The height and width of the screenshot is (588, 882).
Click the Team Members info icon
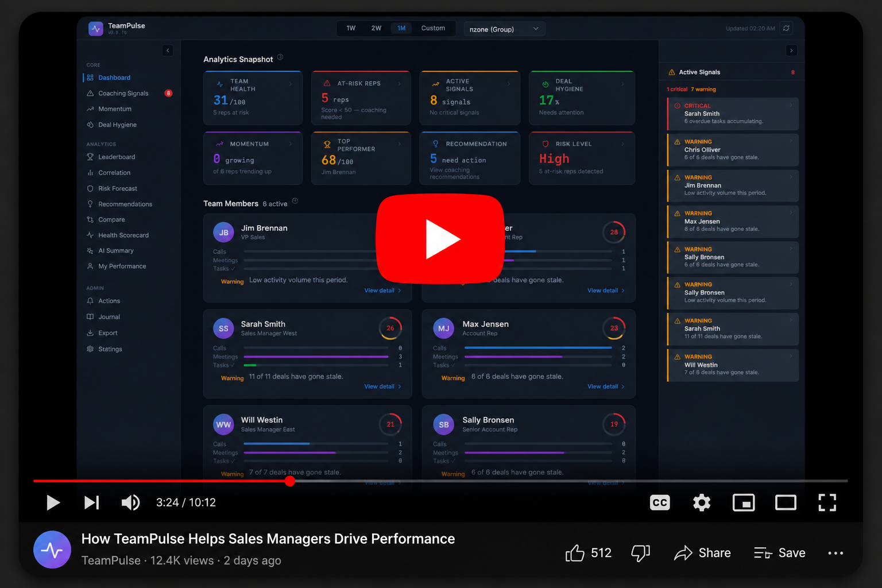click(295, 201)
